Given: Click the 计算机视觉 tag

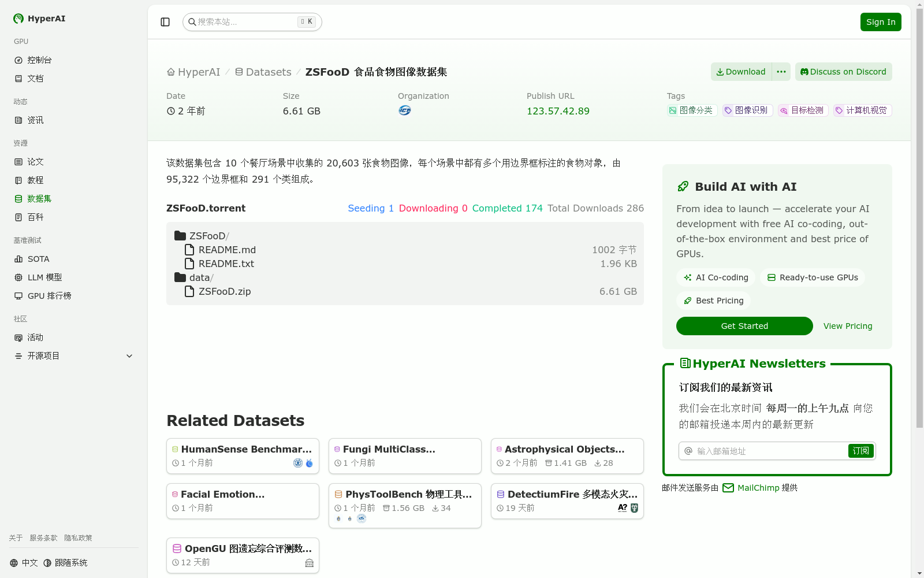Looking at the screenshot, I should [x=863, y=110].
